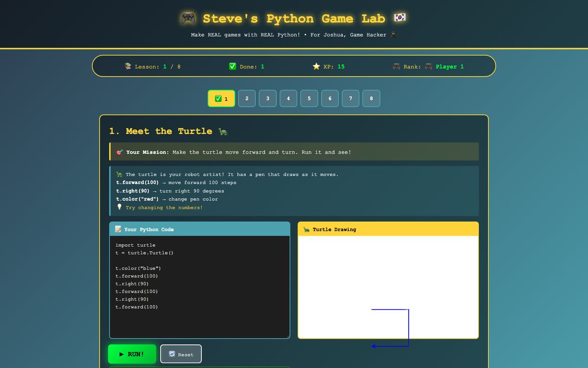Click the turtle icon in lesson heading
This screenshot has height=368, width=588.
[223, 131]
